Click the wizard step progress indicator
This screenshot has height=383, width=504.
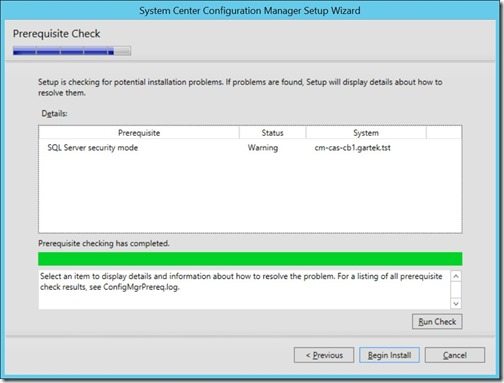coord(72,51)
